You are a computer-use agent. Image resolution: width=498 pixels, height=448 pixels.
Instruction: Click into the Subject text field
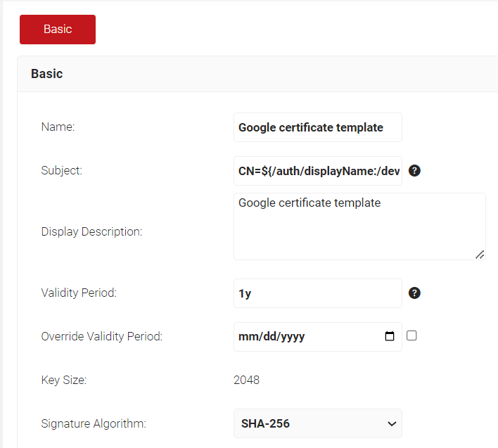pos(317,171)
